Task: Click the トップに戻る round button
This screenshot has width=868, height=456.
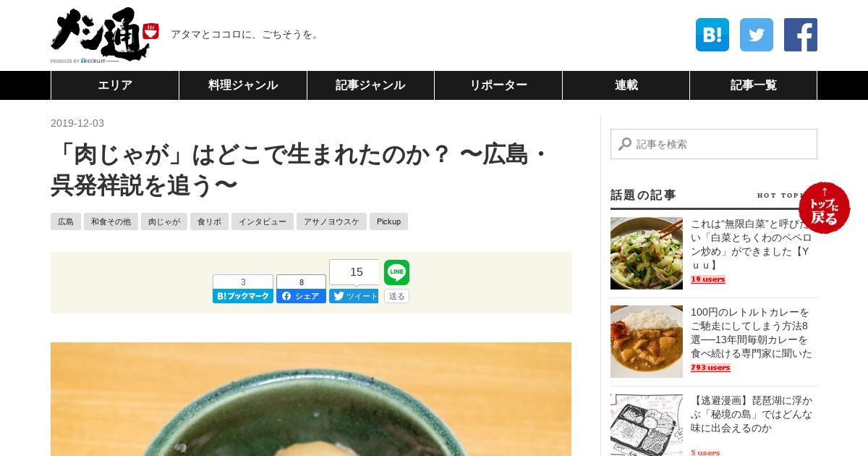Action: point(825,208)
